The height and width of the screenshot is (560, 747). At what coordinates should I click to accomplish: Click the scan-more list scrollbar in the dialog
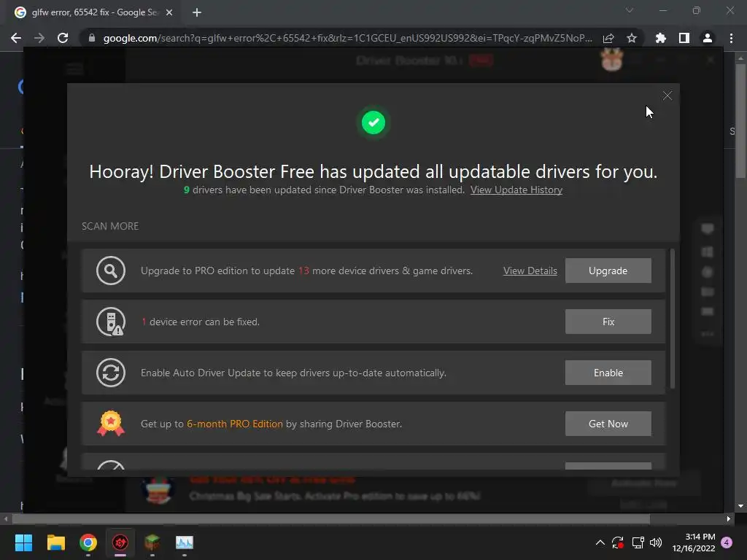coord(672,318)
